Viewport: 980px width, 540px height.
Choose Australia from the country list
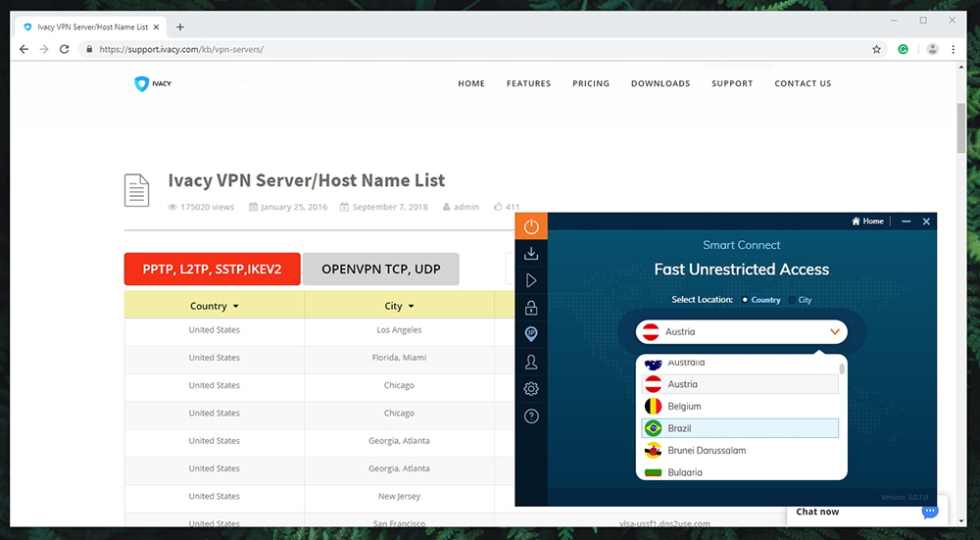(740, 364)
